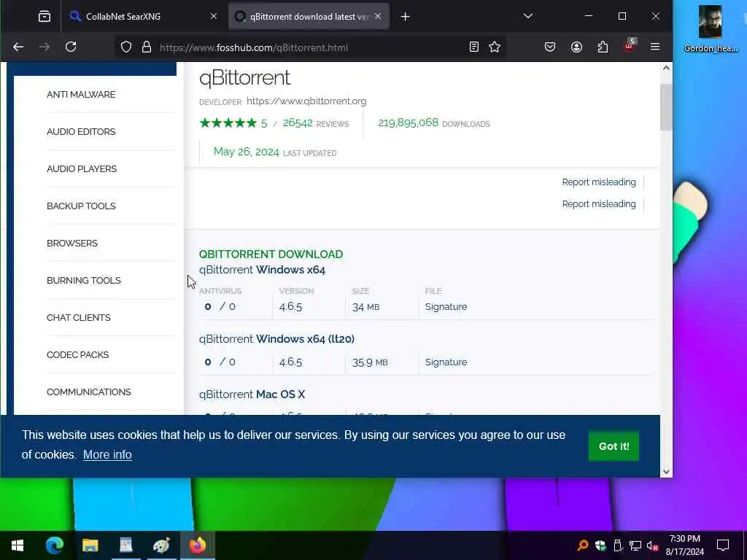The height and width of the screenshot is (560, 747).
Task: Open Windows Start menu
Action: tap(18, 545)
